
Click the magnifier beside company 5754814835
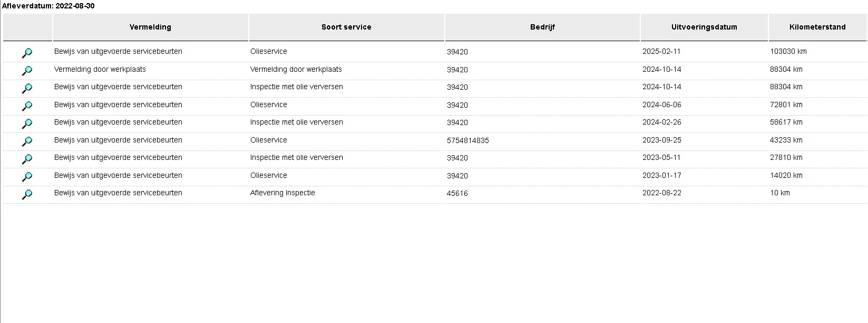point(27,141)
